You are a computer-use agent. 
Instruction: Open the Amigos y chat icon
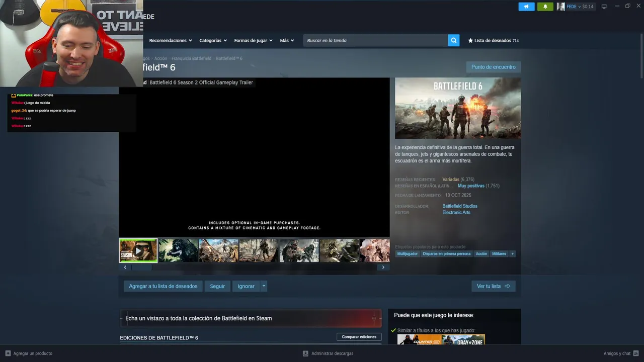[636, 353]
